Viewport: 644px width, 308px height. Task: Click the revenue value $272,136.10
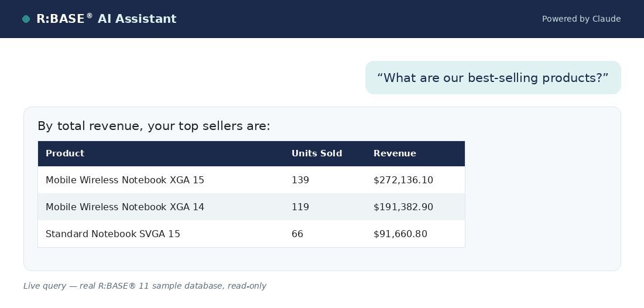pos(403,180)
